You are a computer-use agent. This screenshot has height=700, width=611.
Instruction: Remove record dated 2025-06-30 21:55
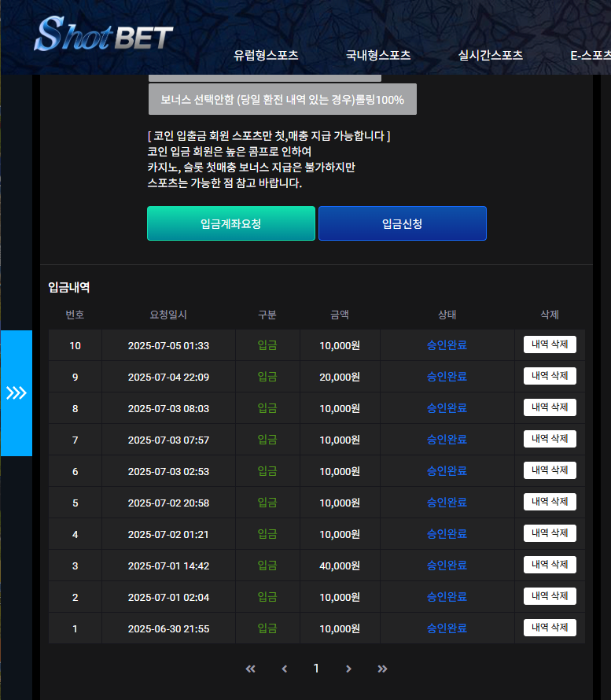550,628
